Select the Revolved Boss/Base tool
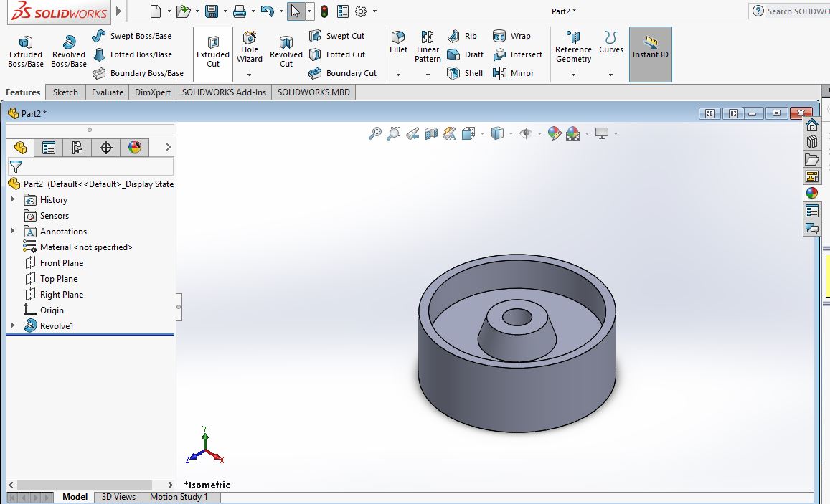This screenshot has width=830, height=504. (x=69, y=52)
